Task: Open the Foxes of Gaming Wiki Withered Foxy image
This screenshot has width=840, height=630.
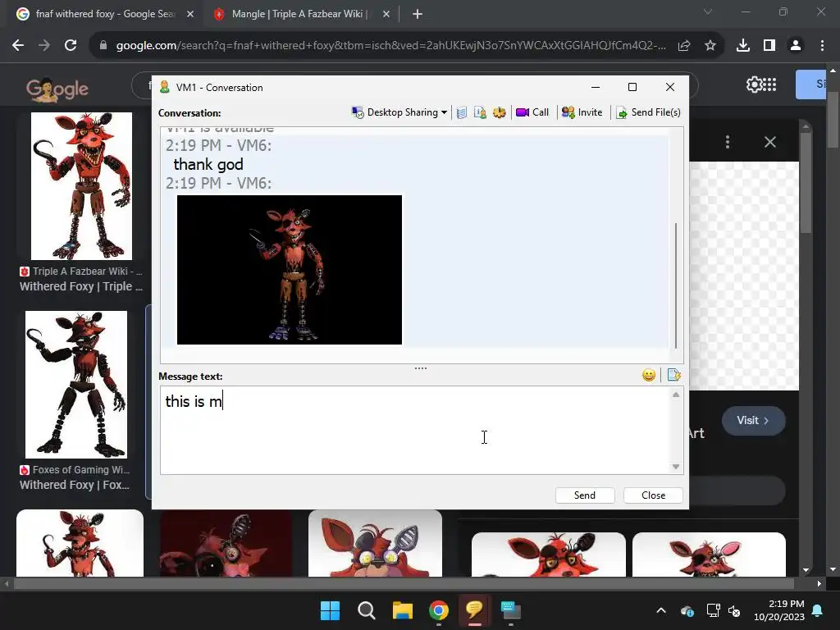Action: (x=76, y=384)
